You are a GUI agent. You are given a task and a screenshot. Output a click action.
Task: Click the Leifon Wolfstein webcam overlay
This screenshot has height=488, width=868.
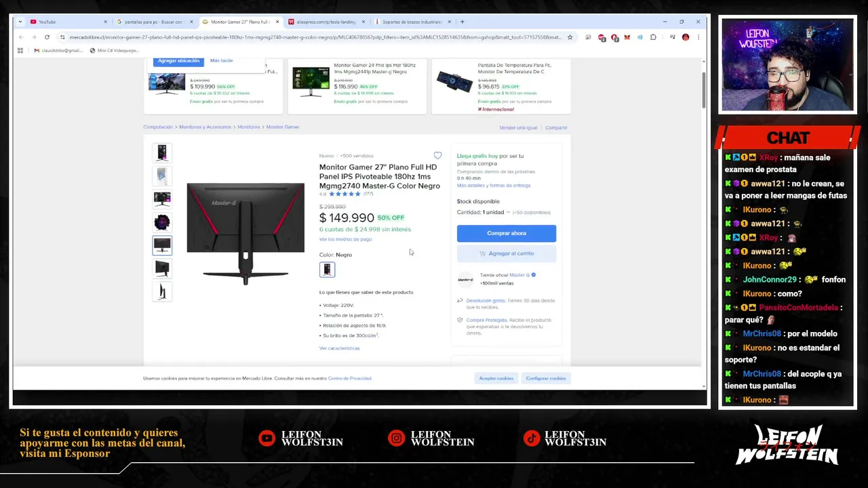click(x=787, y=65)
